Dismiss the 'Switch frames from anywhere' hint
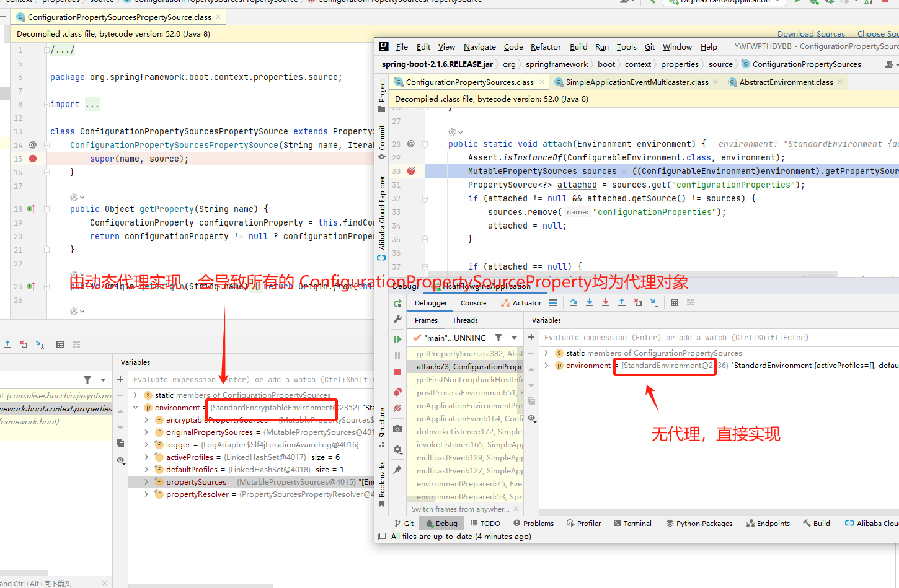 515,509
